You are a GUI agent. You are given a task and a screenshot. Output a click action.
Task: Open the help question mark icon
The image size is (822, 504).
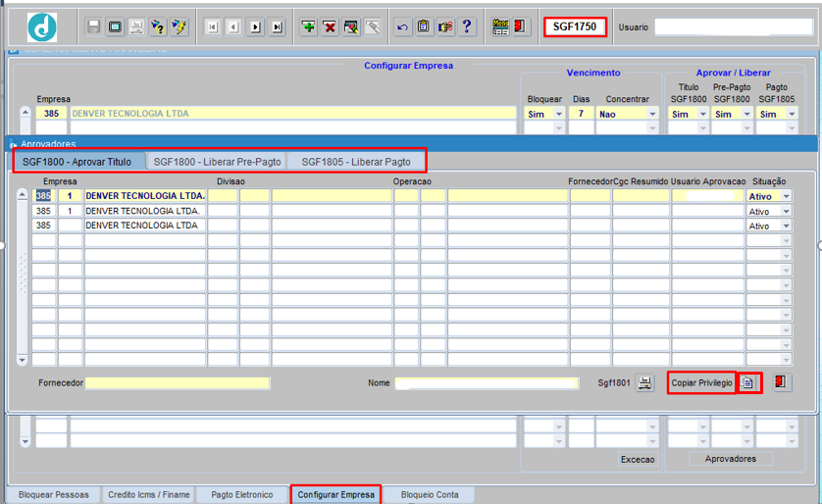point(467,26)
